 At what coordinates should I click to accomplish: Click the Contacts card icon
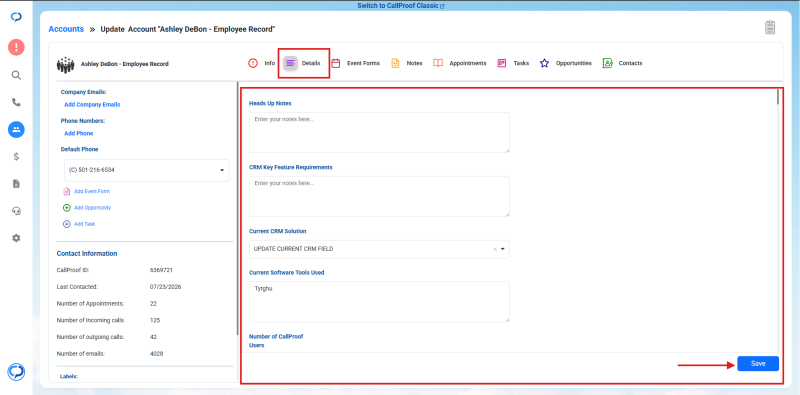tap(607, 63)
